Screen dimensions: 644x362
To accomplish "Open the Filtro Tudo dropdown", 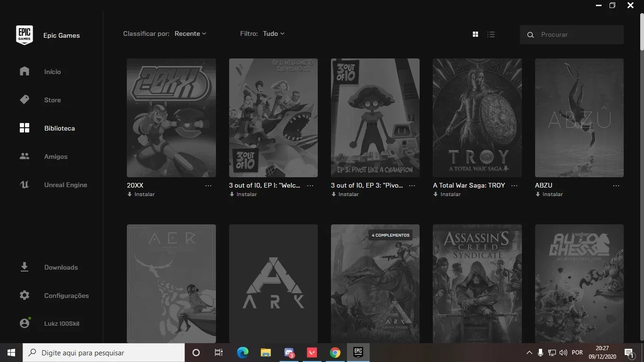I will coord(274,33).
